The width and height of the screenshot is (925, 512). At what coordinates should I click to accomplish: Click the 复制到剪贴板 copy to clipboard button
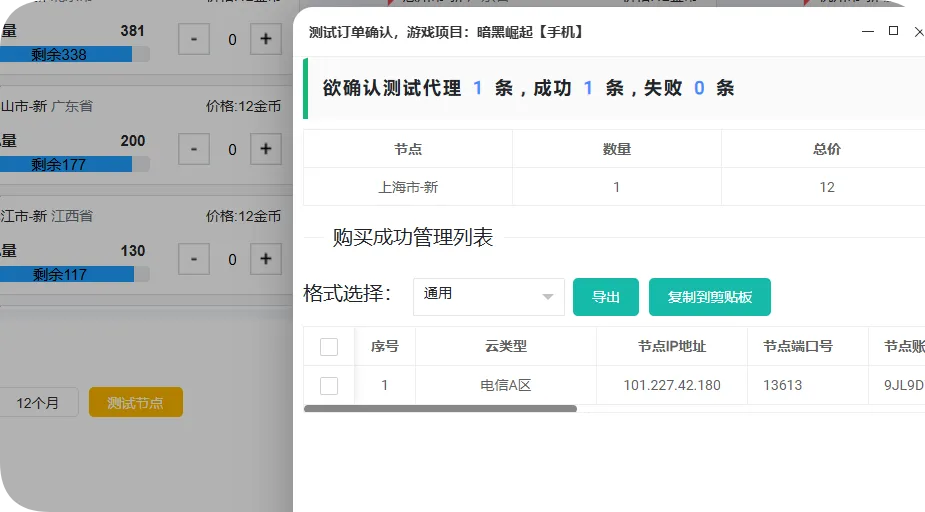pyautogui.click(x=709, y=297)
